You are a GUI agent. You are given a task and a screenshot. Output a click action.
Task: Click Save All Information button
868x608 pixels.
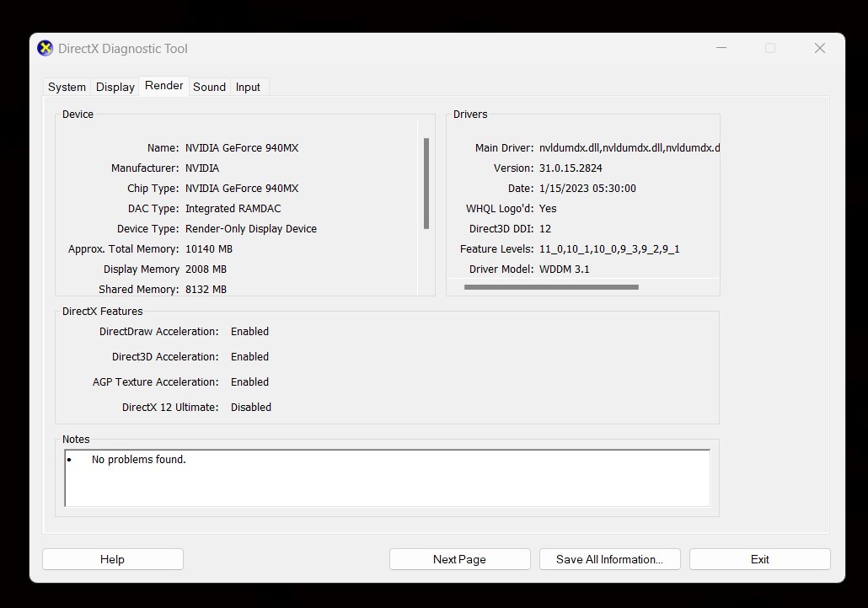(x=610, y=559)
